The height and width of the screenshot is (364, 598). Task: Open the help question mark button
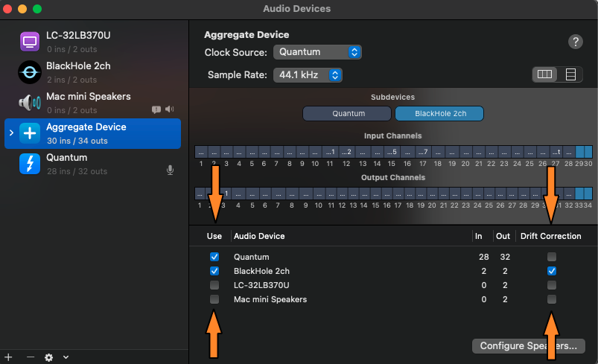[576, 42]
